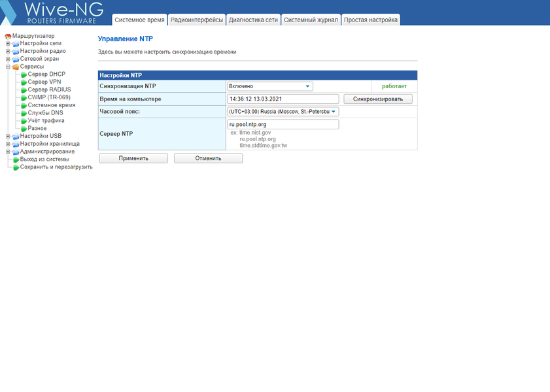Click the green icon beside Сохранить и перезагрузить
The width and height of the screenshot is (550, 392).
pos(16,167)
